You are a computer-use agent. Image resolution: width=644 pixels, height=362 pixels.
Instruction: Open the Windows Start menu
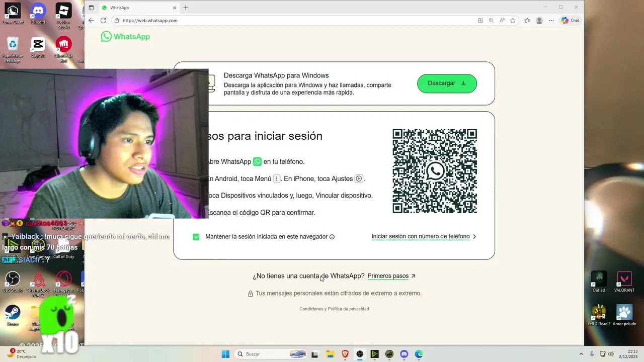pos(225,354)
